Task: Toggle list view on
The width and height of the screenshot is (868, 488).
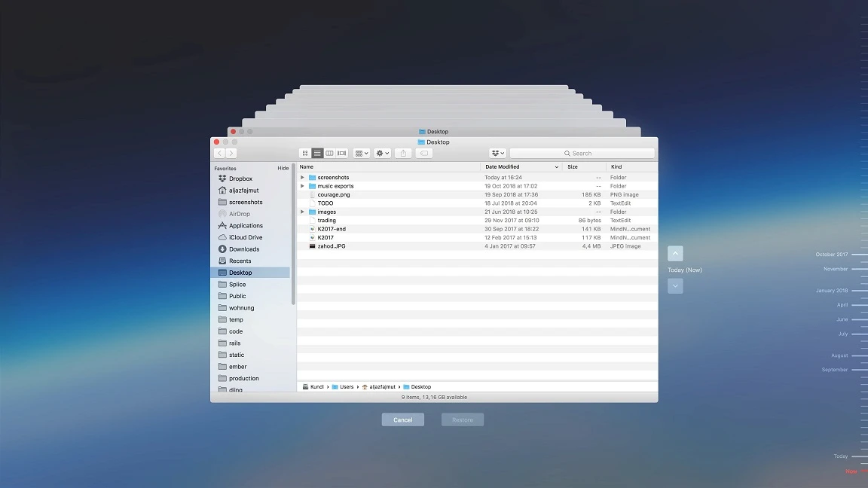Action: (x=317, y=153)
